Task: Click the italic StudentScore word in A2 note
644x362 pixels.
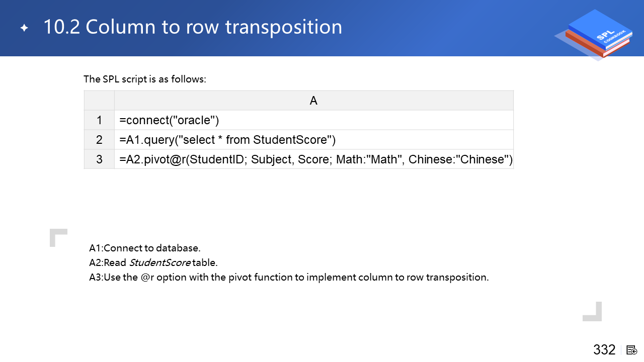Action: click(160, 262)
